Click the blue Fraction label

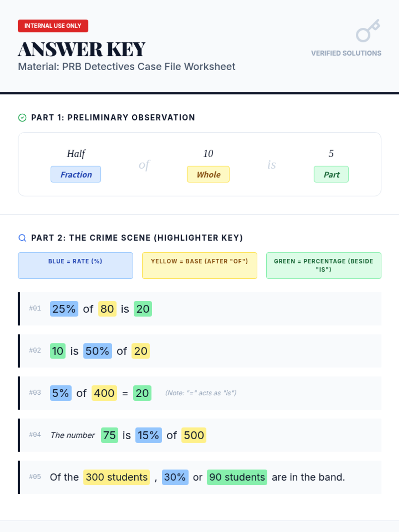tap(76, 175)
